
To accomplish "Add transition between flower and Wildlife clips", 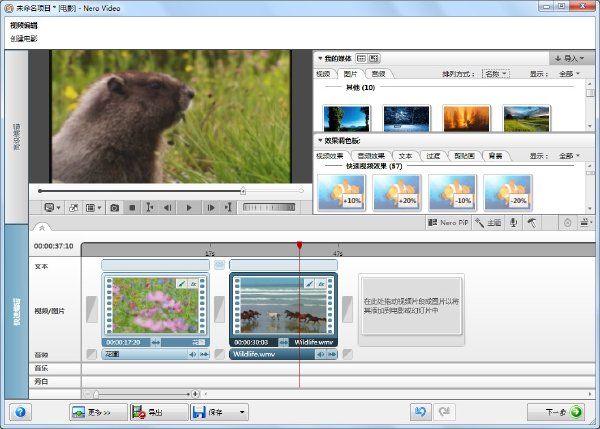I will pyautogui.click(x=219, y=308).
